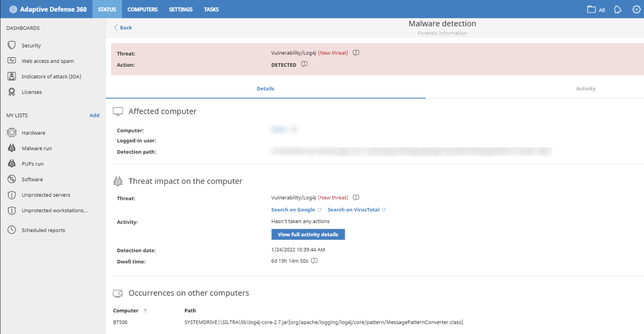Click info icon next to dwell time
Viewport: 644px width, 334px height.
click(314, 260)
